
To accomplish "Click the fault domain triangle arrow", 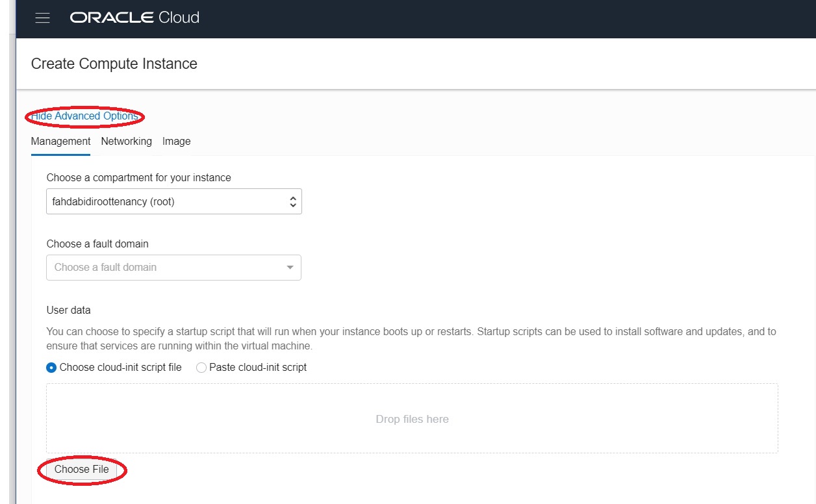I will tap(290, 268).
